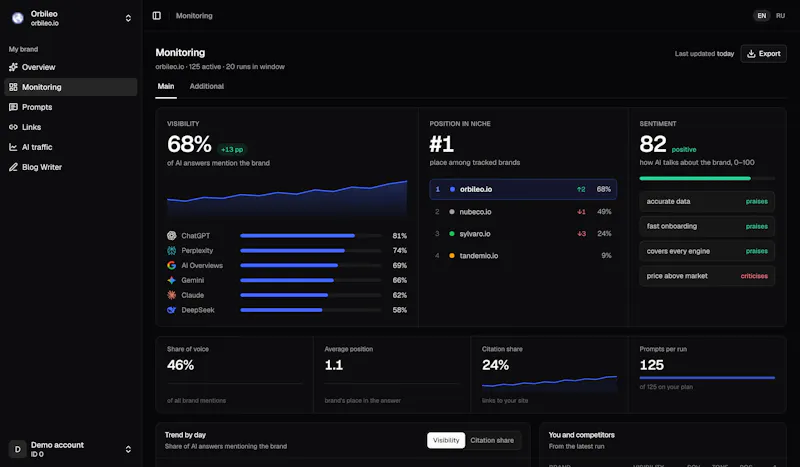Expand the Orbileo brand switcher chevrons

(128, 18)
